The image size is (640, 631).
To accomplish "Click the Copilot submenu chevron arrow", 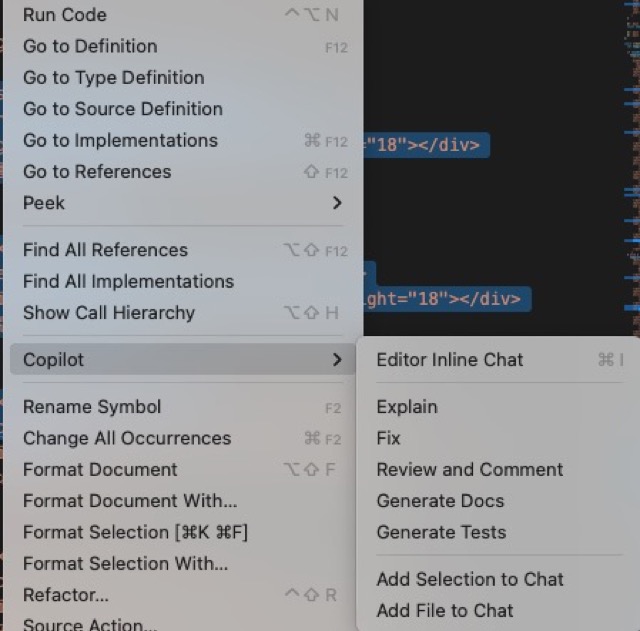I will tap(337, 360).
